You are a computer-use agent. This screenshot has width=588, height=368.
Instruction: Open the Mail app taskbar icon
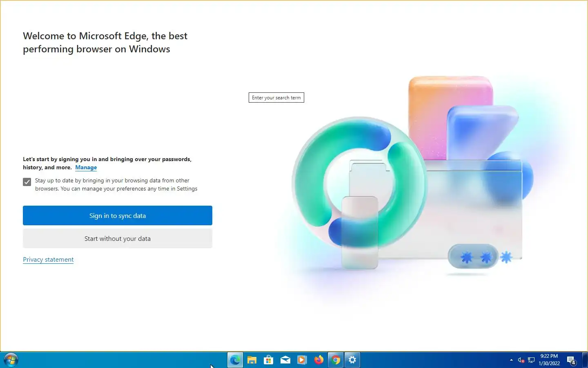click(x=285, y=360)
